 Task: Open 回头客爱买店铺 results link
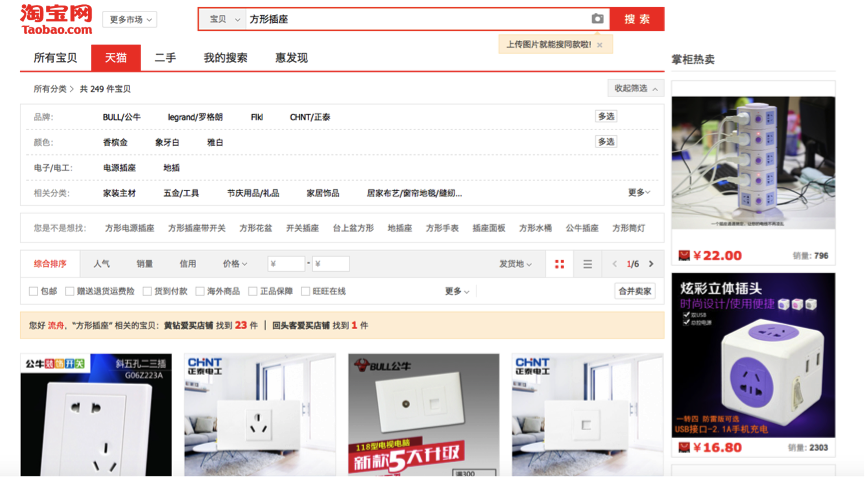tap(301, 325)
